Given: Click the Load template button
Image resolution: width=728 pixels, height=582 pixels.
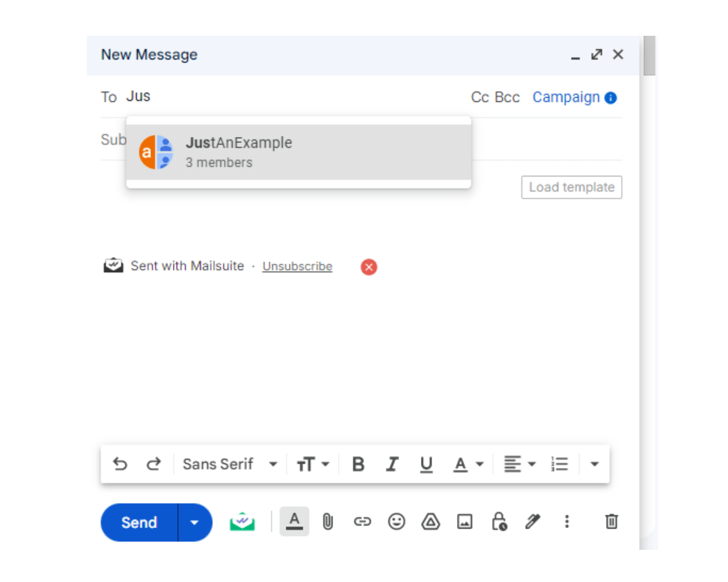Looking at the screenshot, I should click(571, 187).
